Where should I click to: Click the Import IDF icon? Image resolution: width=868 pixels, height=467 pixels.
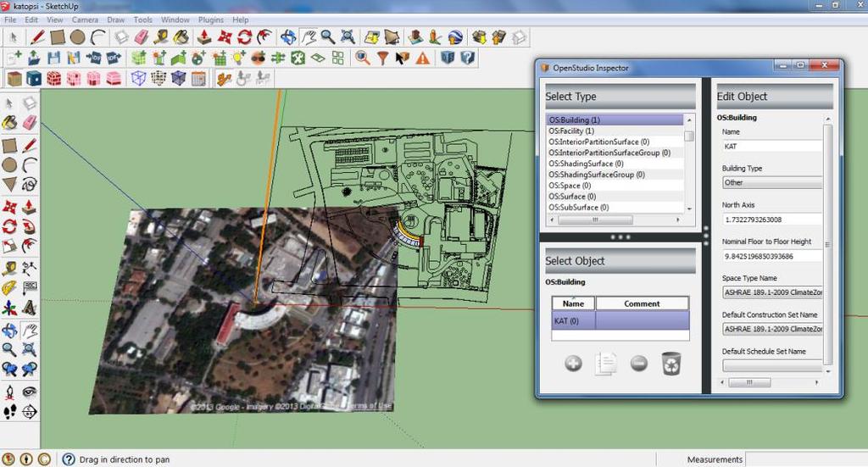[93, 58]
